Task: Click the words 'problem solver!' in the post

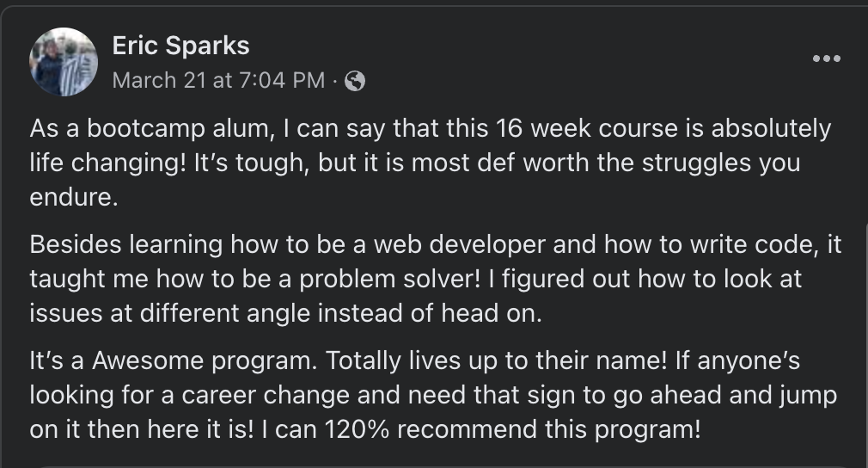Action: 389,279
